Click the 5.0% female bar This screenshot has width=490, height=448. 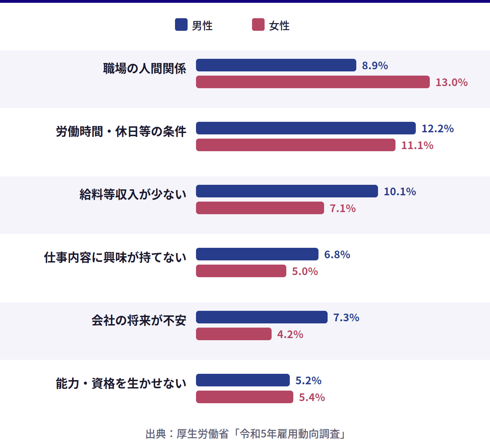(241, 271)
